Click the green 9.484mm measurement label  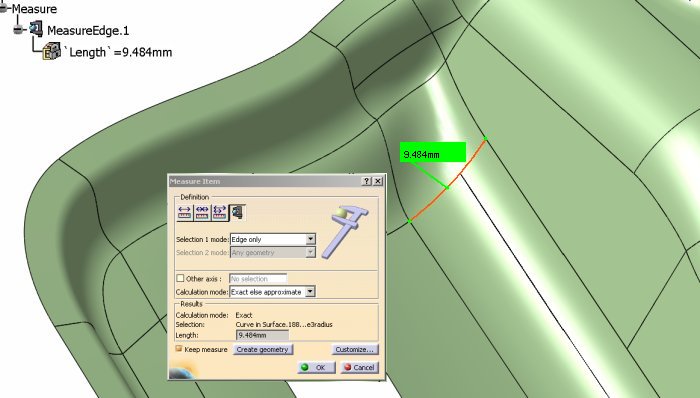click(433, 152)
